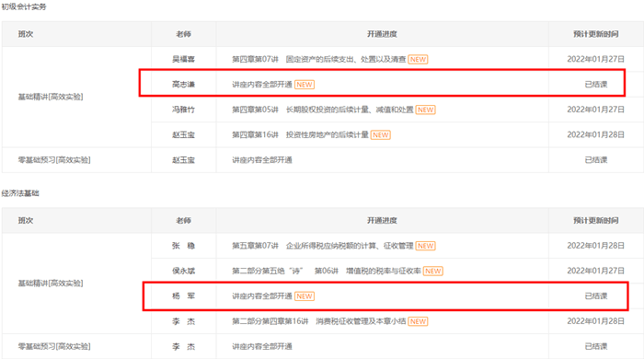Viewport: 644px width, 359px height.
Task: Click NEW badge in 高志谦 row
Action: tap(305, 85)
